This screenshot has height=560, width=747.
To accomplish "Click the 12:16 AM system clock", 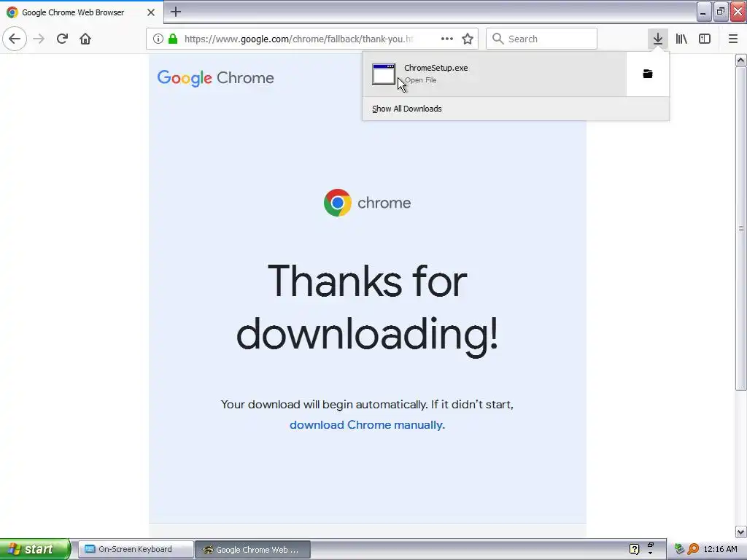I will click(720, 549).
